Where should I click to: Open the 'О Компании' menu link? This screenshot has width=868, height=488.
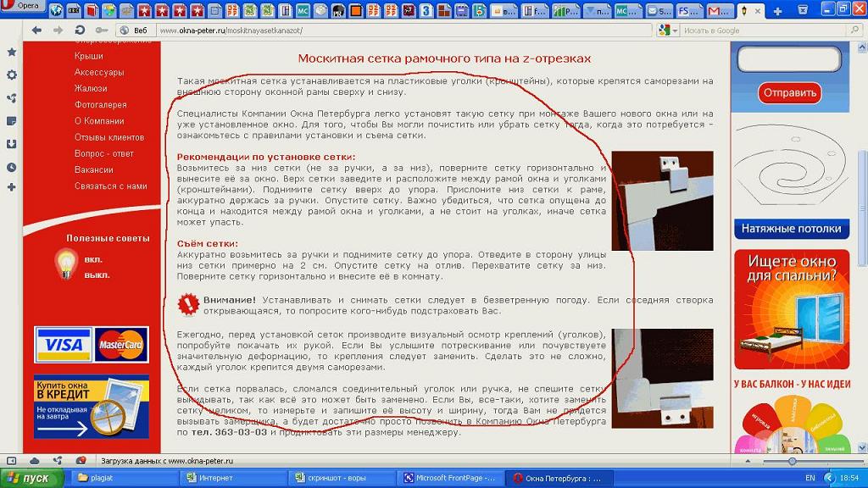coord(99,120)
